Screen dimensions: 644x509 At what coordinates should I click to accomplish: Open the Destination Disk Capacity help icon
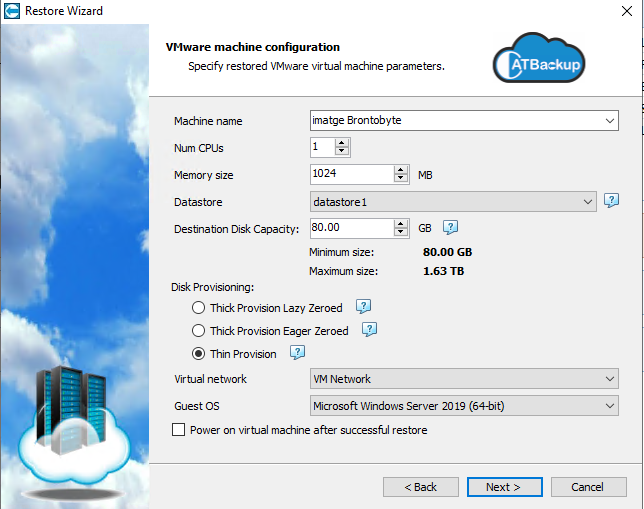click(450, 228)
